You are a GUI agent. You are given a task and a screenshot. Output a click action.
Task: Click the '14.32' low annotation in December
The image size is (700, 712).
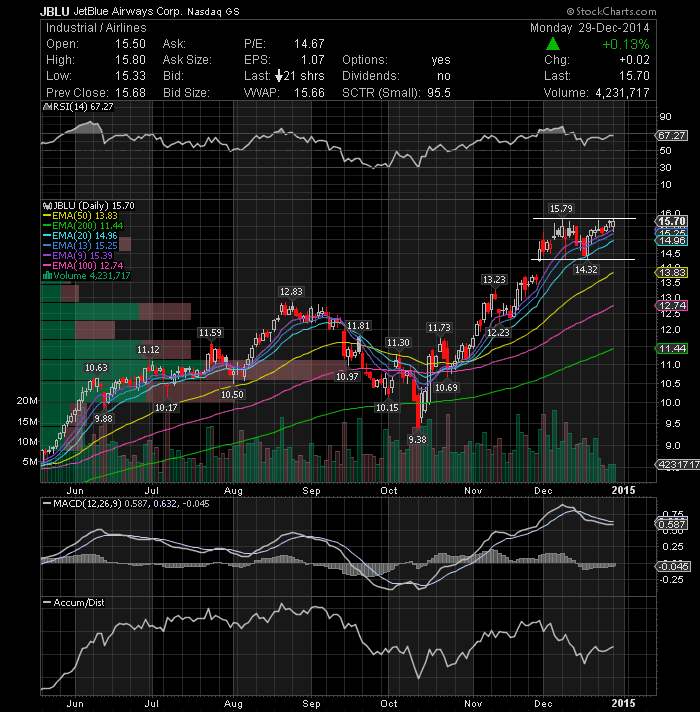[x=586, y=270]
